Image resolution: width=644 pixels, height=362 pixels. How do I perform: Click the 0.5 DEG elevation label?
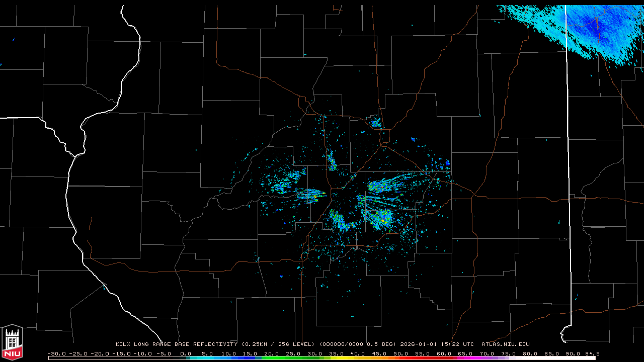383,344
